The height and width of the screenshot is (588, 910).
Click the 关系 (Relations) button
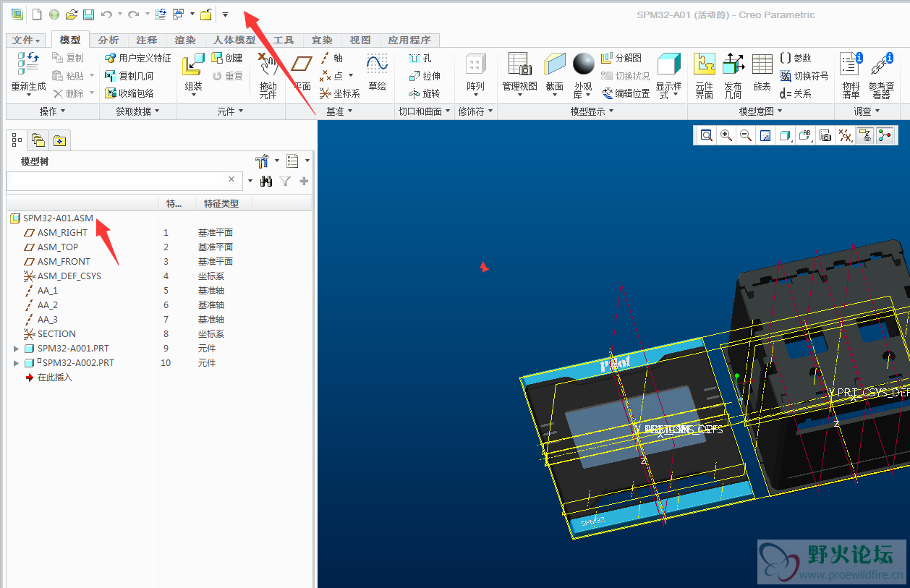pos(795,93)
